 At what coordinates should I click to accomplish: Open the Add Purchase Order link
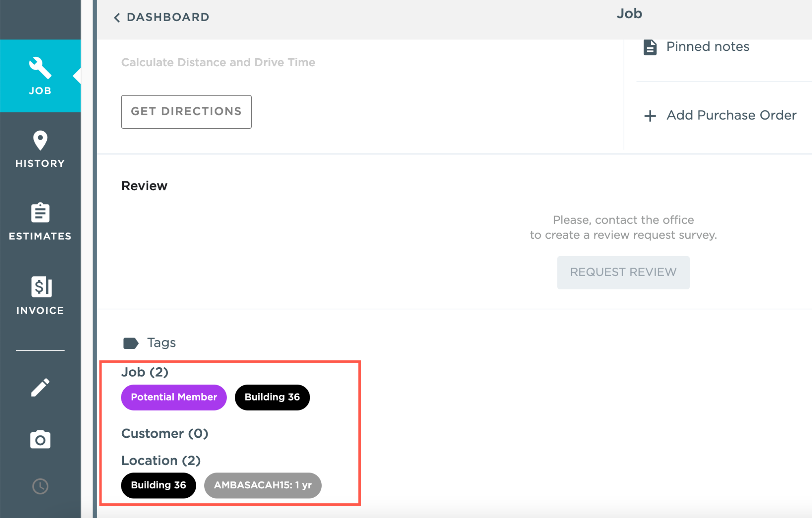[731, 115]
